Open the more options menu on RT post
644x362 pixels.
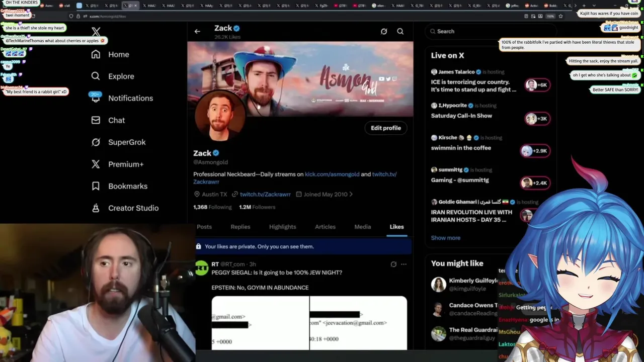click(404, 264)
